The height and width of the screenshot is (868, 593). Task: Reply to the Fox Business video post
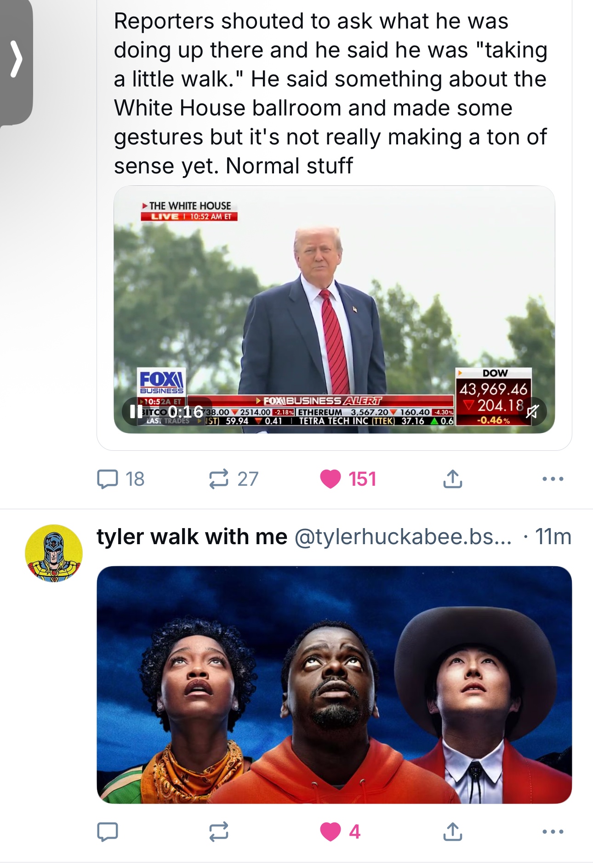[108, 479]
